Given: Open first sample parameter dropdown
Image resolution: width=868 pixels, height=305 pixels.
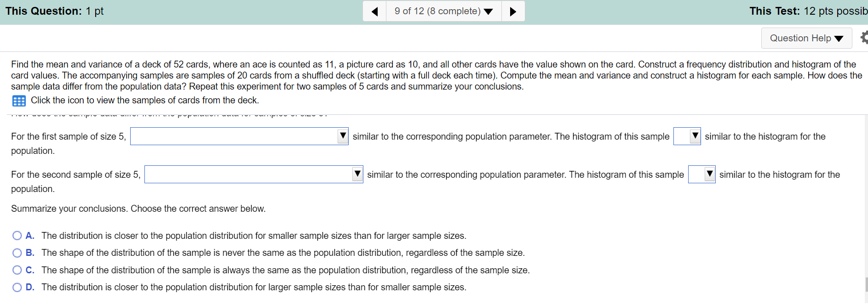Looking at the screenshot, I should tap(239, 136).
